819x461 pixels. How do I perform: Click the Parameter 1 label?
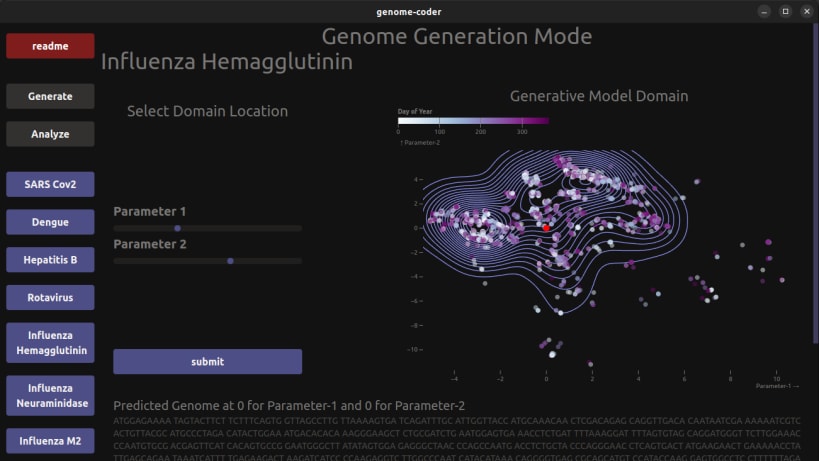[x=149, y=211]
